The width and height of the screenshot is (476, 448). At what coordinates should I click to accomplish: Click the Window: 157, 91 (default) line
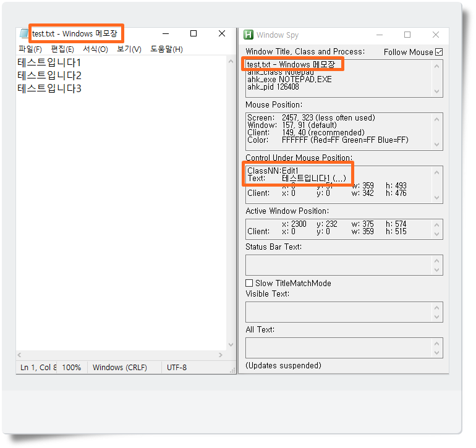coord(292,125)
